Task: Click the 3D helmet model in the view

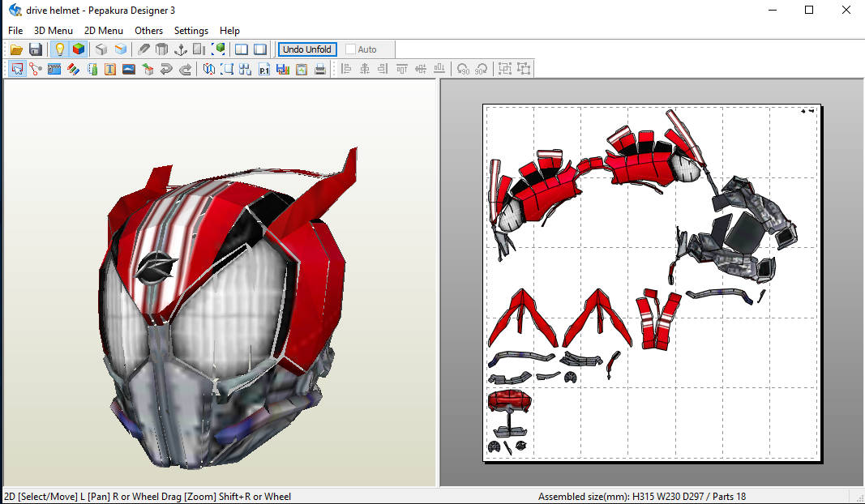Action: (226, 309)
